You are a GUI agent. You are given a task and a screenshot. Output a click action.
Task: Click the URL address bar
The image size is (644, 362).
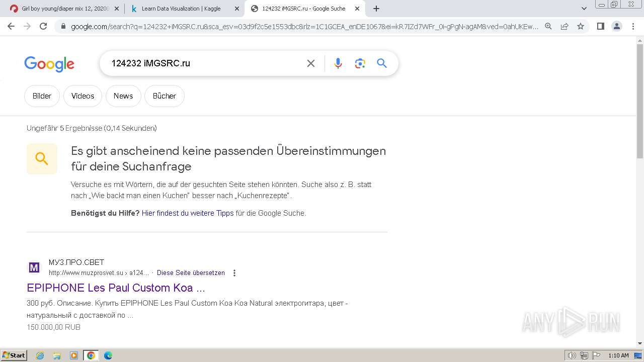point(304,26)
